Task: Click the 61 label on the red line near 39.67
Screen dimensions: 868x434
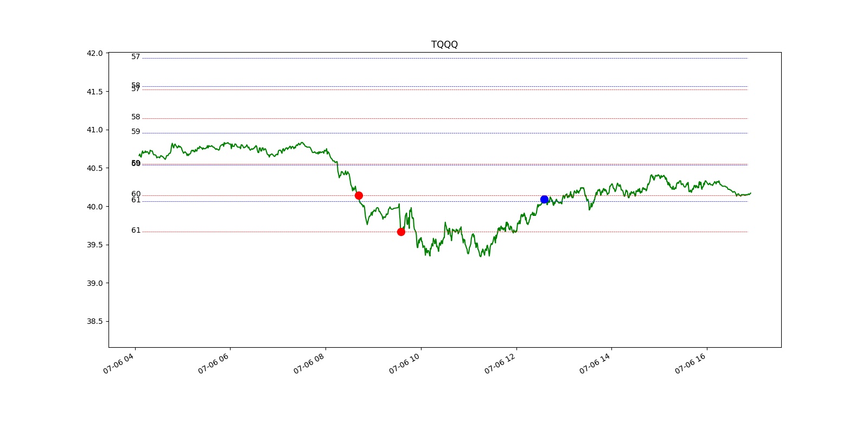Action: [136, 230]
